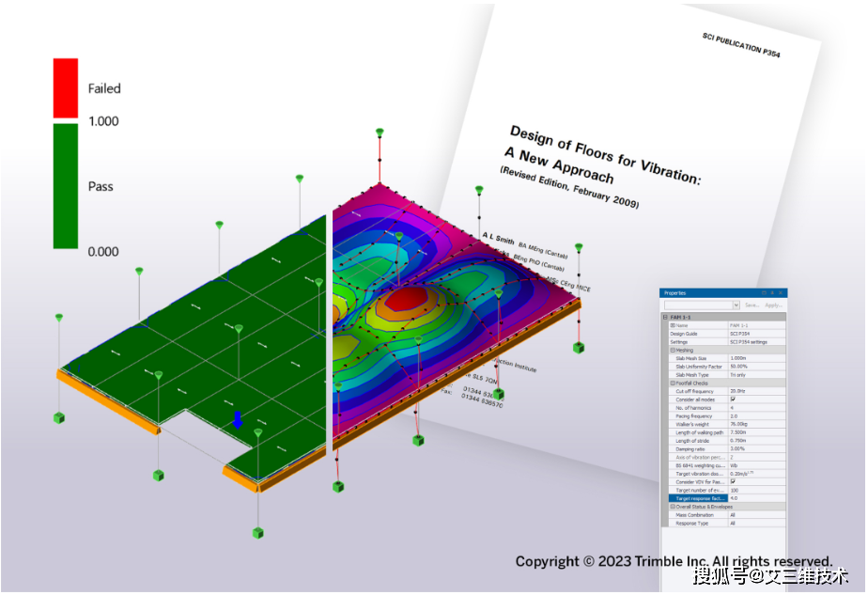This screenshot has height=595, width=868.
Task: Open the Response Type value All
Action: coord(757,523)
